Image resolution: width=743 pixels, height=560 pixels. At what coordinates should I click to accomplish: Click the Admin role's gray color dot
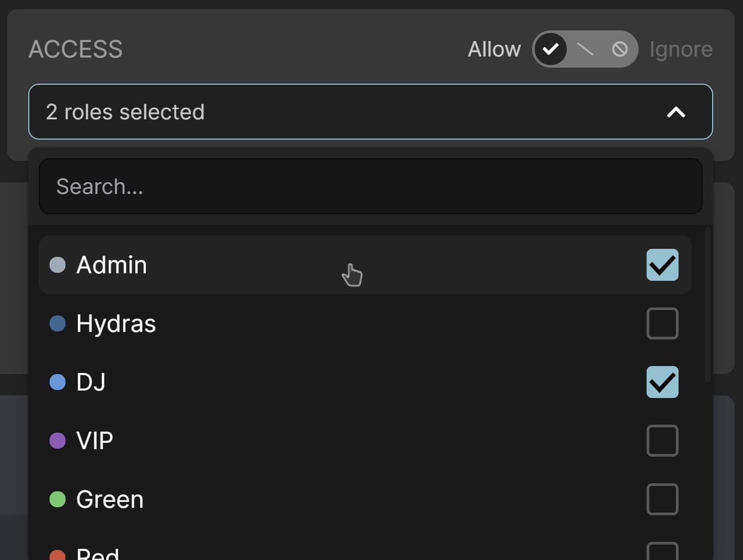click(57, 265)
